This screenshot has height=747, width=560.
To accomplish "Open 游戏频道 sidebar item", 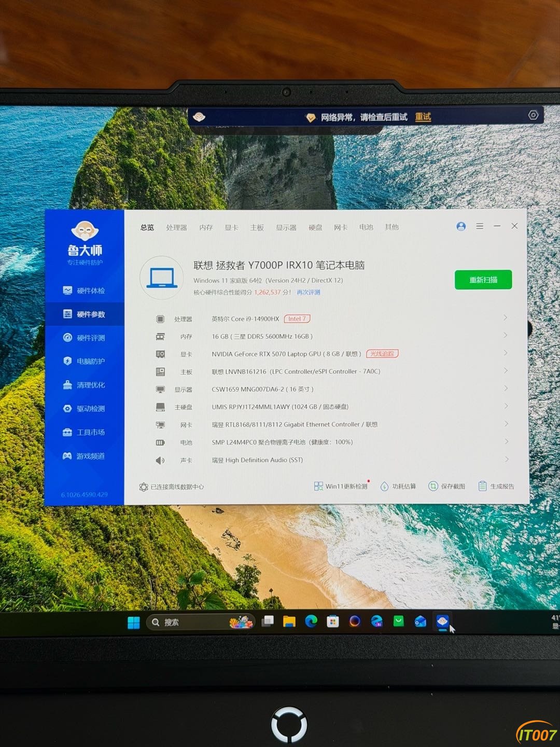I will pyautogui.click(x=84, y=456).
